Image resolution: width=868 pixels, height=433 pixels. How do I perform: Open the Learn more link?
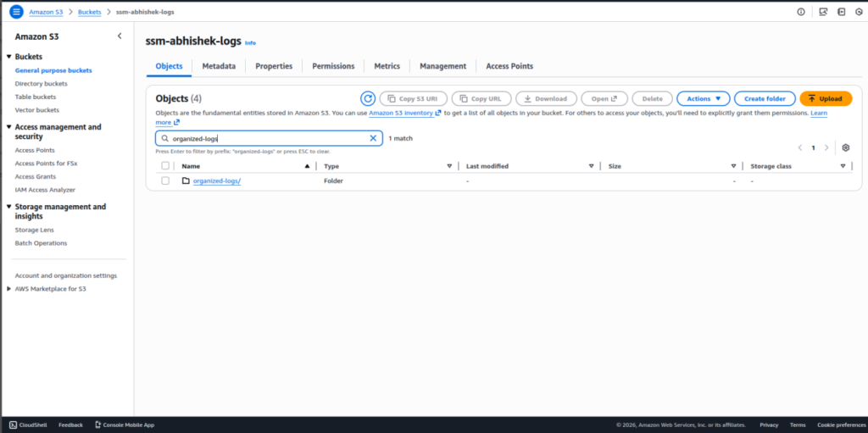coord(819,113)
